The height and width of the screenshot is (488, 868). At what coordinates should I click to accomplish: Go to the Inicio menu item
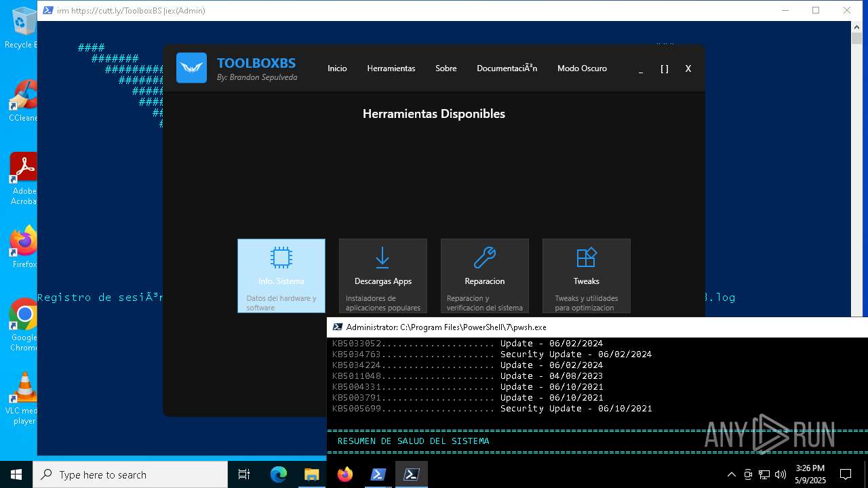pos(337,68)
